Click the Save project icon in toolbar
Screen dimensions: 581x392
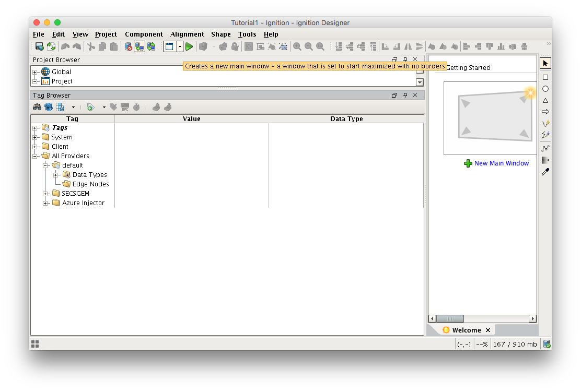pyautogui.click(x=39, y=46)
